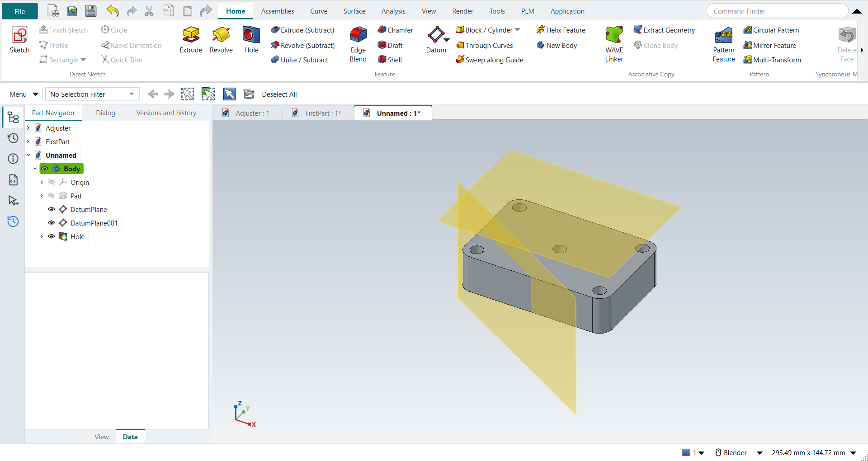Open the Datum dropdown arrow
868x461 pixels.
(447, 40)
